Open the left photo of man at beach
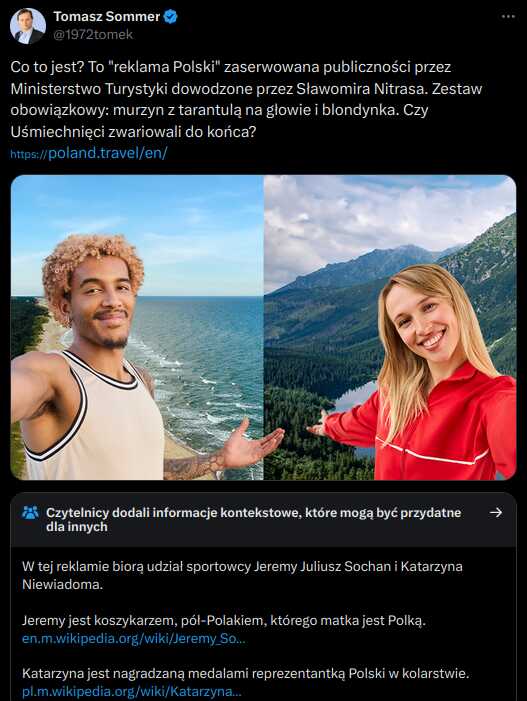This screenshot has height=701, width=527. 137,328
